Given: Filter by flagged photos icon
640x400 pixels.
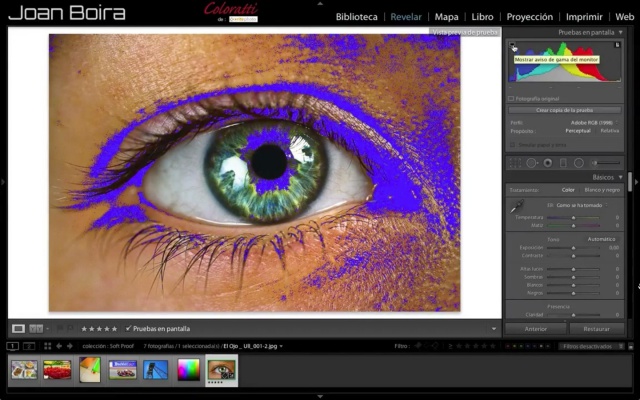Looking at the screenshot, I should tap(418, 346).
